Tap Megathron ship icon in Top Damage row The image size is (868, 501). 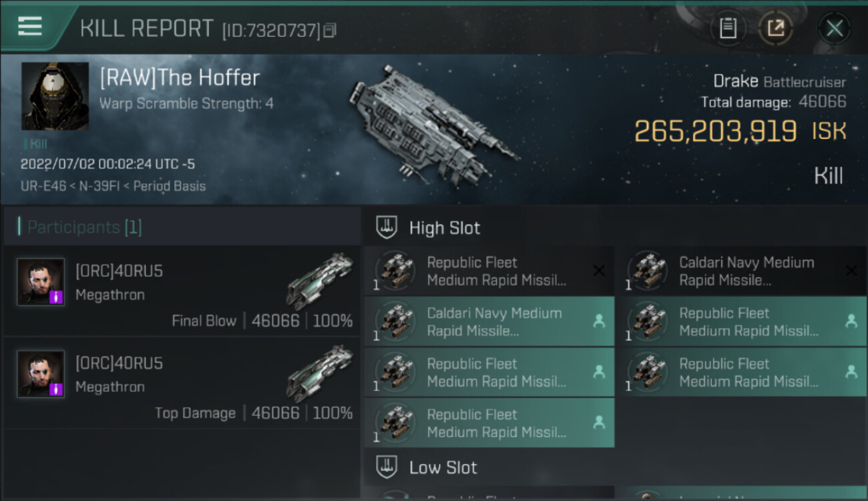(x=319, y=373)
